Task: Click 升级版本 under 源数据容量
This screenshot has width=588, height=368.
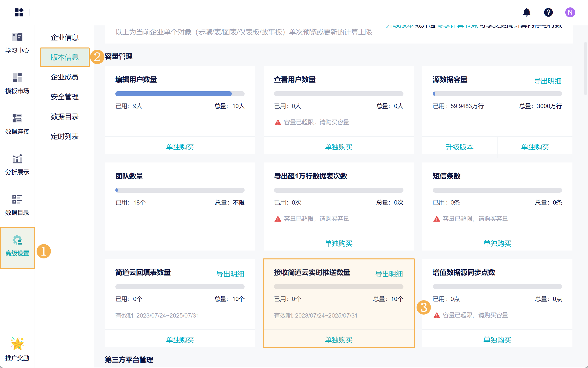Action: coord(459,147)
